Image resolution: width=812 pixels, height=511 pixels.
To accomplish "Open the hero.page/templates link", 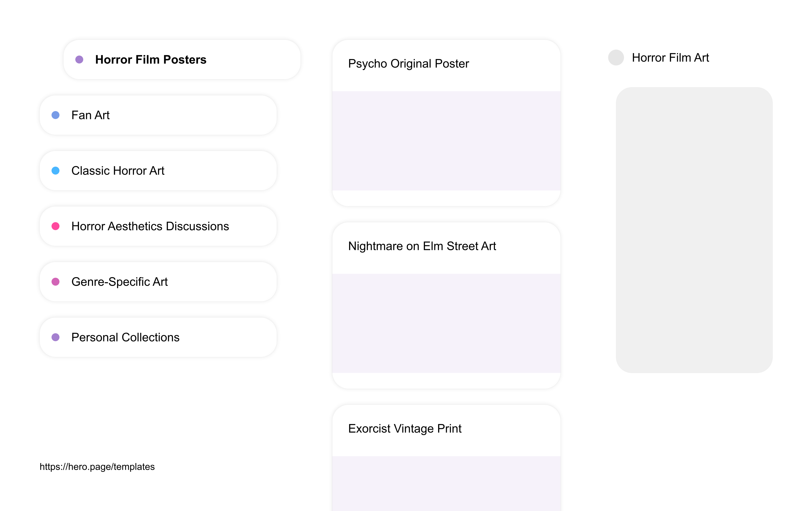I will pos(97,467).
